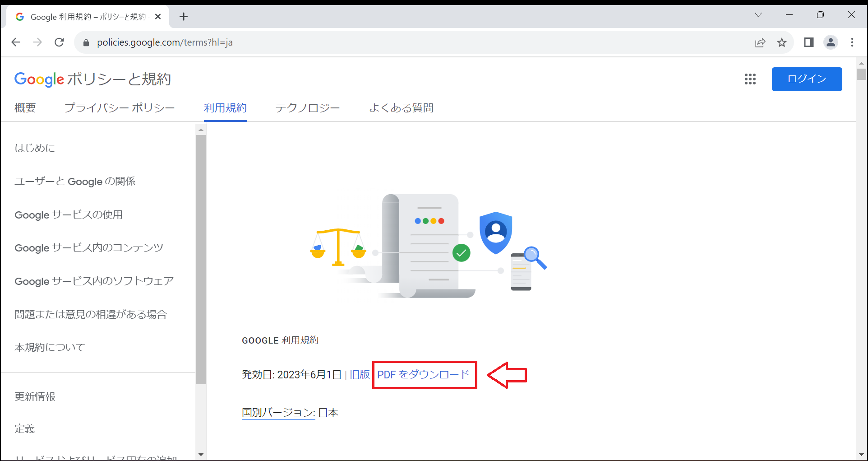868x461 pixels.
Task: Click the sidebar scrollbar down arrow
Action: pyautogui.click(x=201, y=455)
